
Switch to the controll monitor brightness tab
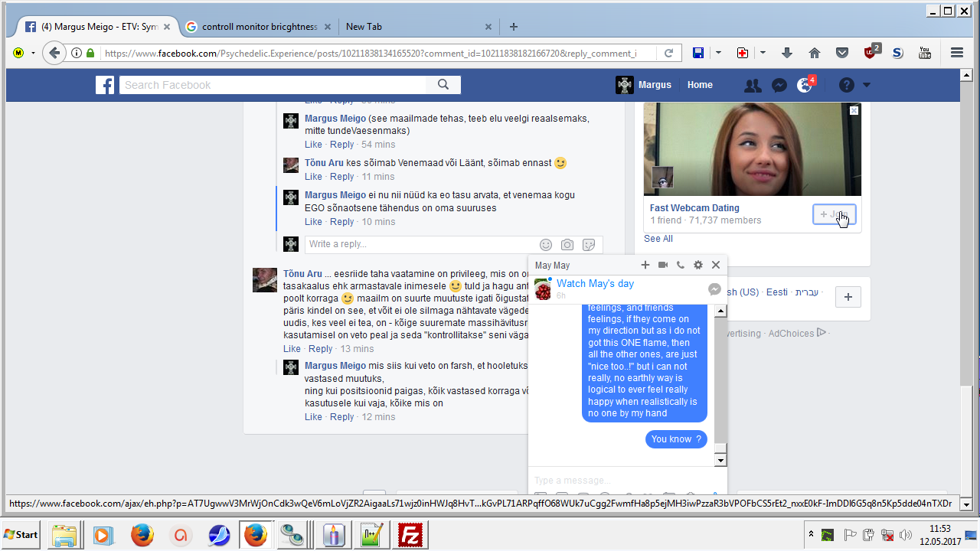pyautogui.click(x=259, y=27)
